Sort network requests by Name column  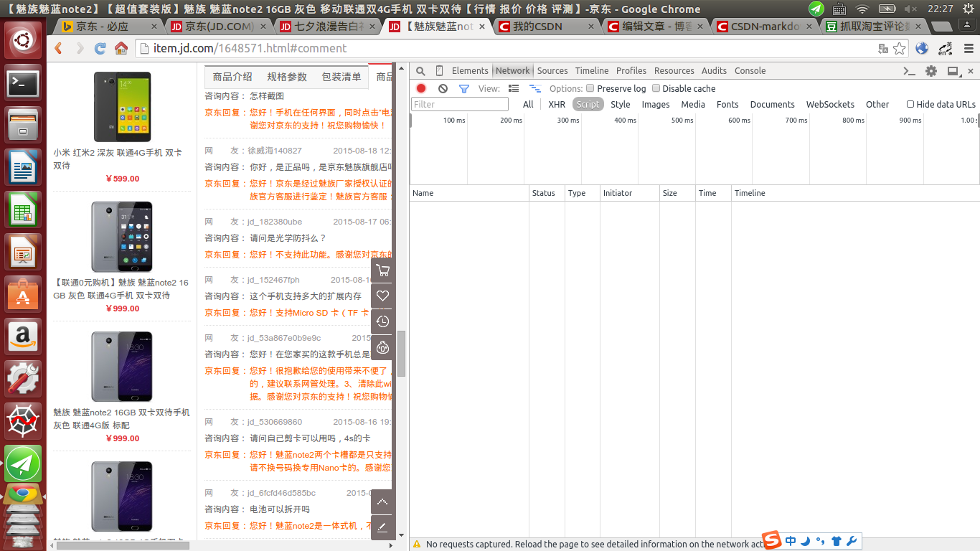coord(469,193)
